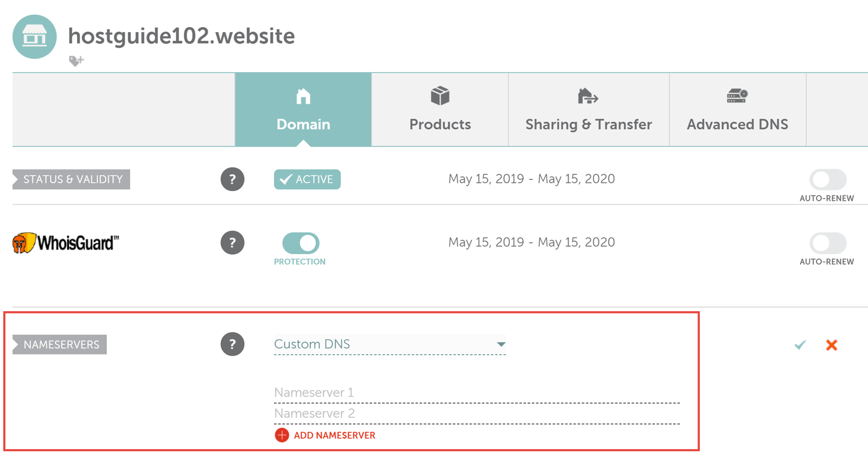Screen dimensions: 868x454
Task: Switch to the Products tab
Action: click(440, 110)
